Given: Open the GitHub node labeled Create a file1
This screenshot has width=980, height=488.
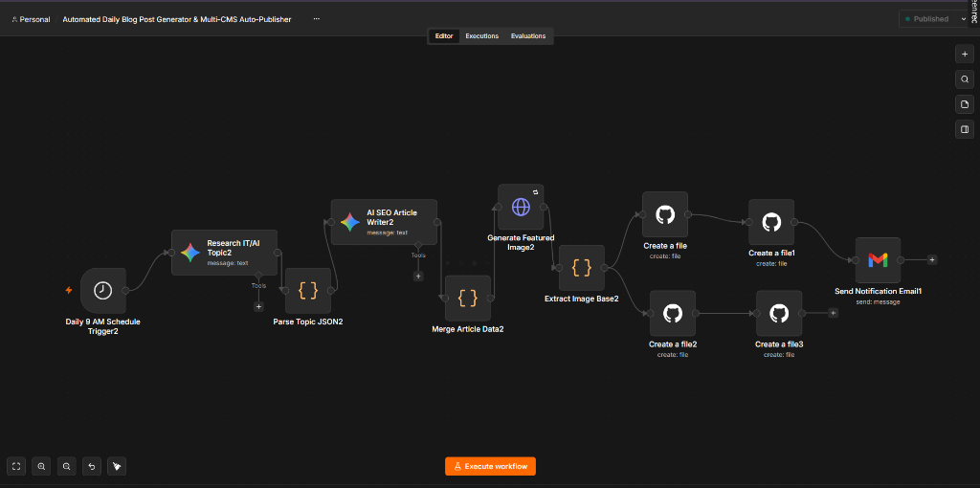Looking at the screenshot, I should pyautogui.click(x=771, y=222).
